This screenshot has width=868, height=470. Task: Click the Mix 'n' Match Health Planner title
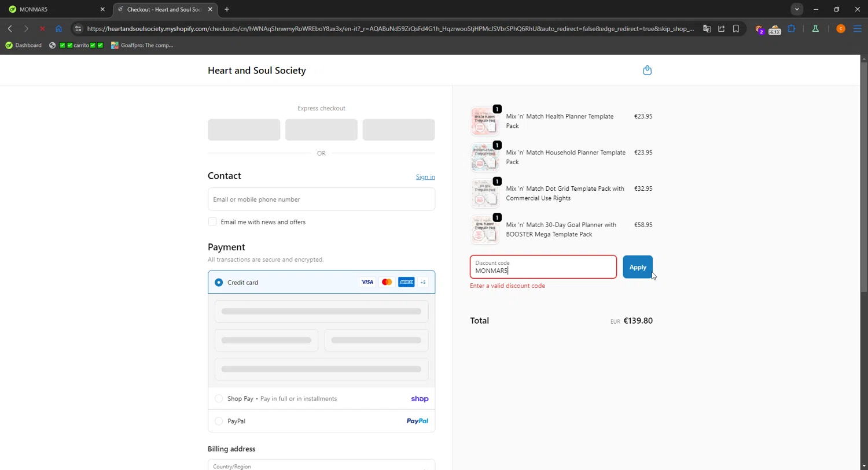560,121
